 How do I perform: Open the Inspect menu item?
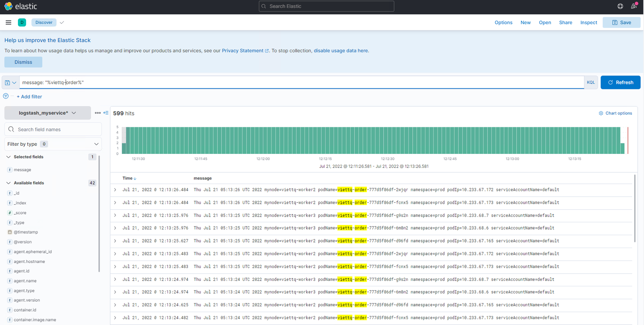click(588, 23)
